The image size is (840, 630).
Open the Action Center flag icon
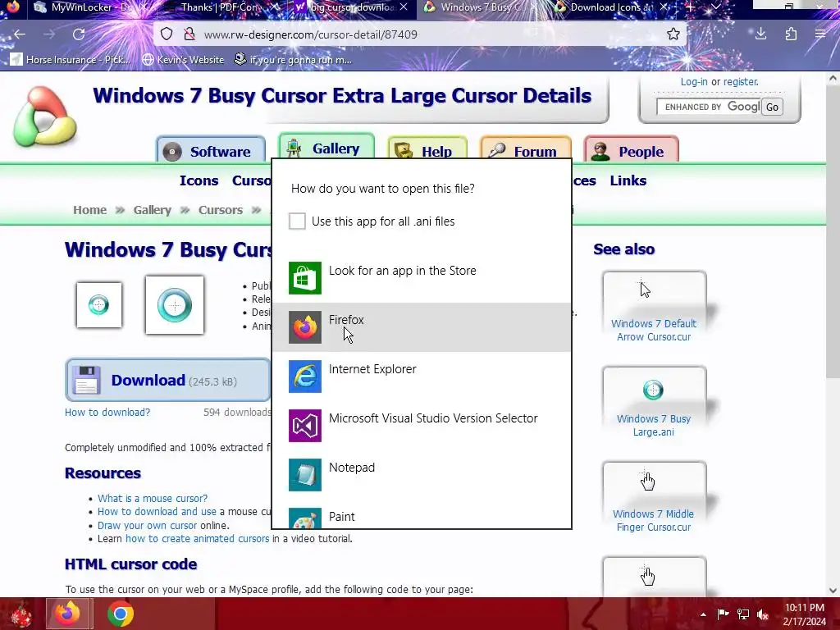click(723, 614)
